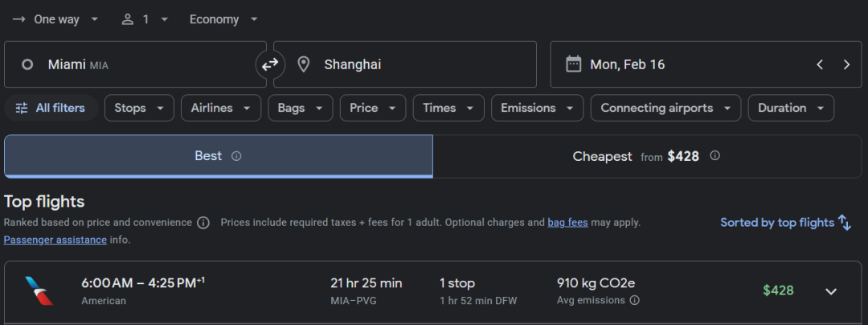Open the Economy cabin class dropdown

pyautogui.click(x=223, y=19)
